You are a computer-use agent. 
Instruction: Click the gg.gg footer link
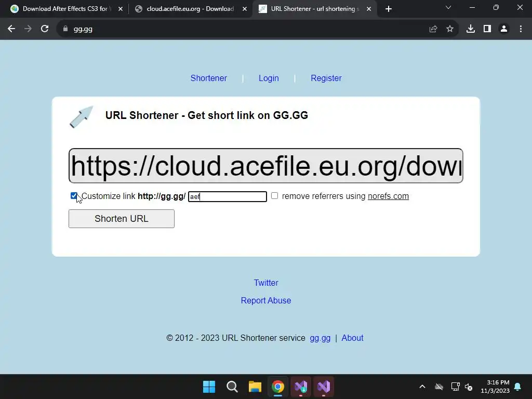[320, 338]
